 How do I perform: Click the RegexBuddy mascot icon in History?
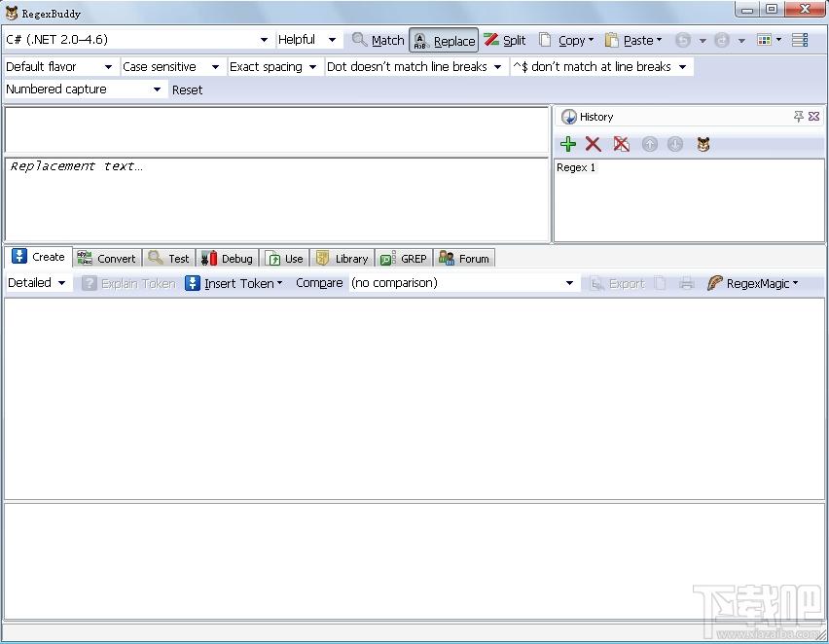(703, 144)
